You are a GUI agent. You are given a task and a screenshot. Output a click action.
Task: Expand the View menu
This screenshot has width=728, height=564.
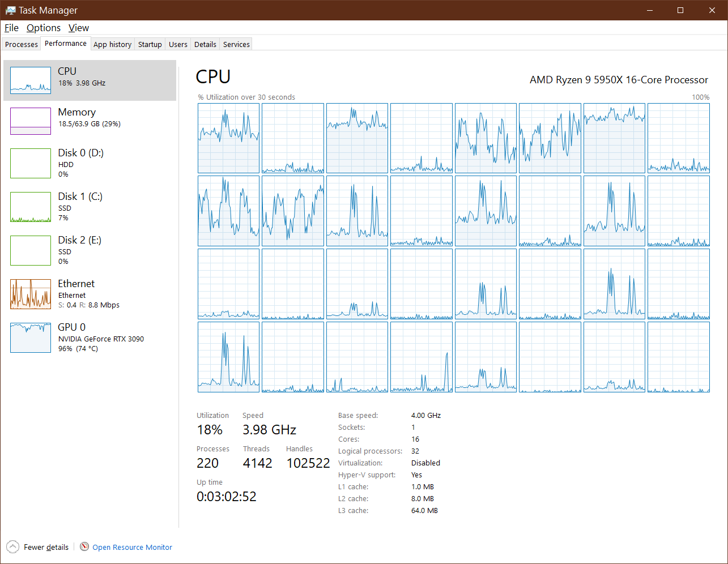pos(78,28)
